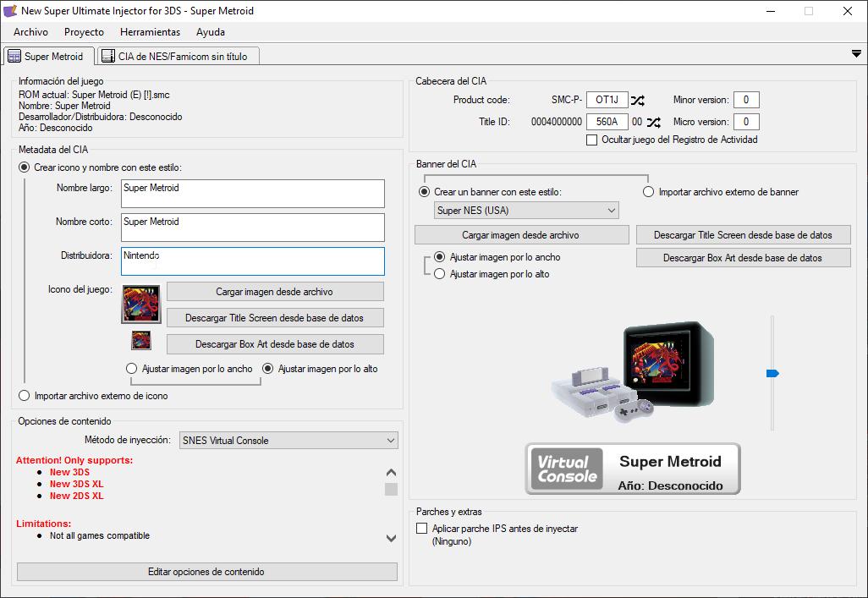868x598 pixels.
Task: Click the notes scrollbar thumb
Action: click(391, 490)
